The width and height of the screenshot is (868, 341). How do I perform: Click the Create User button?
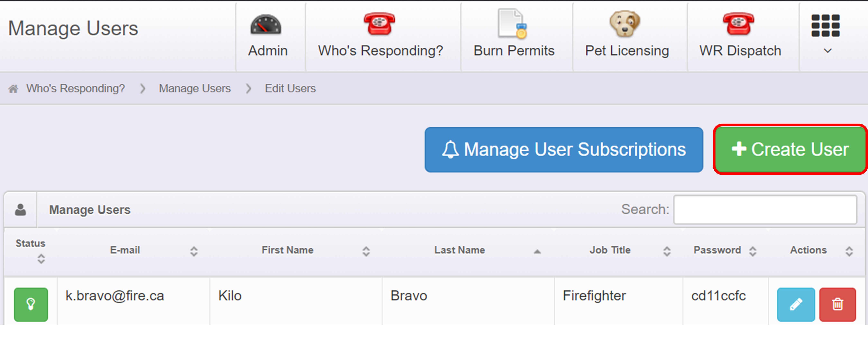click(x=789, y=150)
